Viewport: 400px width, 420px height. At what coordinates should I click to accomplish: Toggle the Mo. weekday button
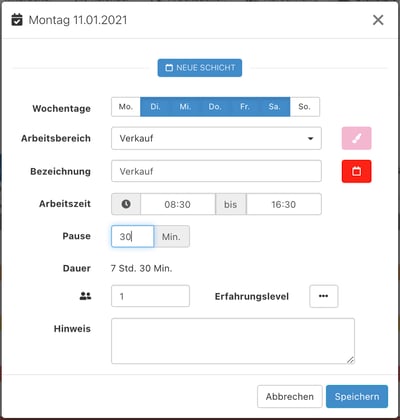pos(126,107)
